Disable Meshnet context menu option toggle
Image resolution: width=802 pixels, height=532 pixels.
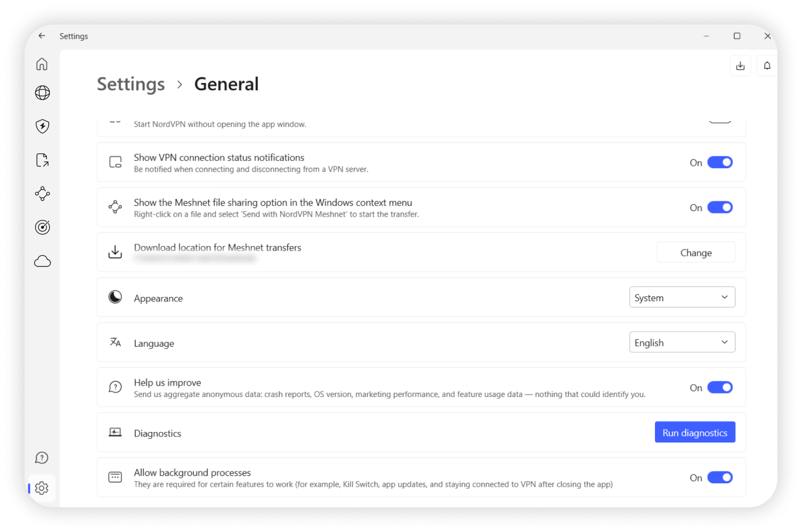pyautogui.click(x=720, y=208)
